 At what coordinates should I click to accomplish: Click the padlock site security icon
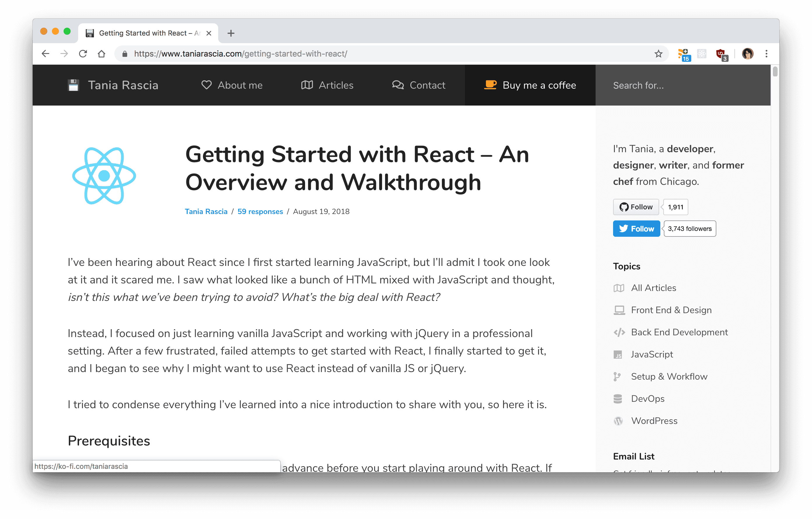pyautogui.click(x=125, y=54)
